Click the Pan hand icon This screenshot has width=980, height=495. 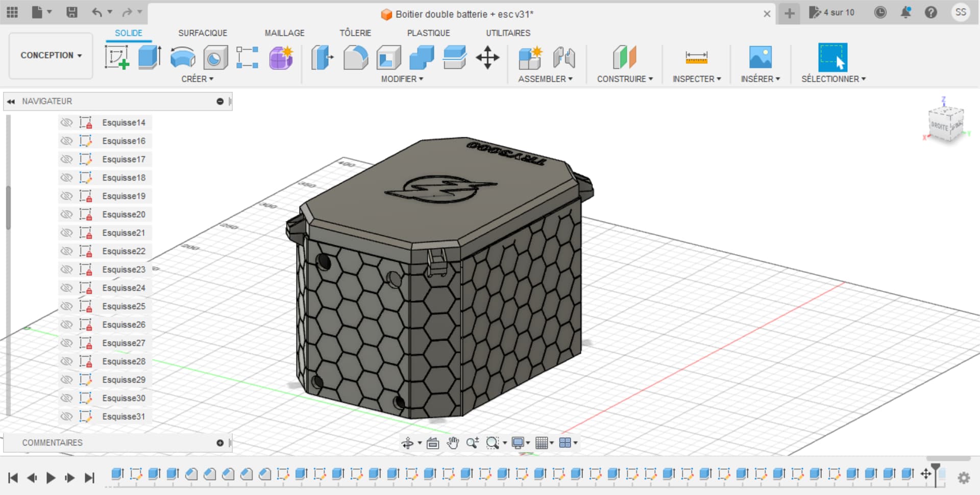(x=453, y=443)
